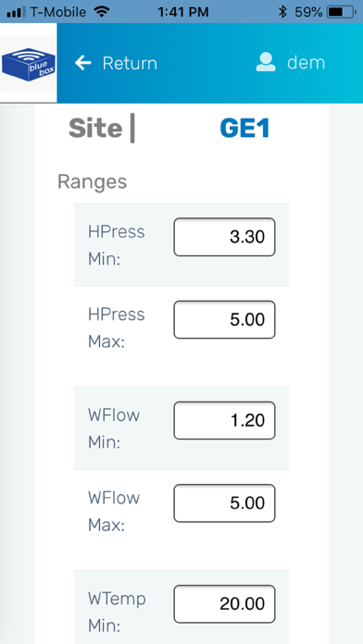This screenshot has height=644, width=363.
Task: Tap the battery icon in status bar
Action: point(341,12)
